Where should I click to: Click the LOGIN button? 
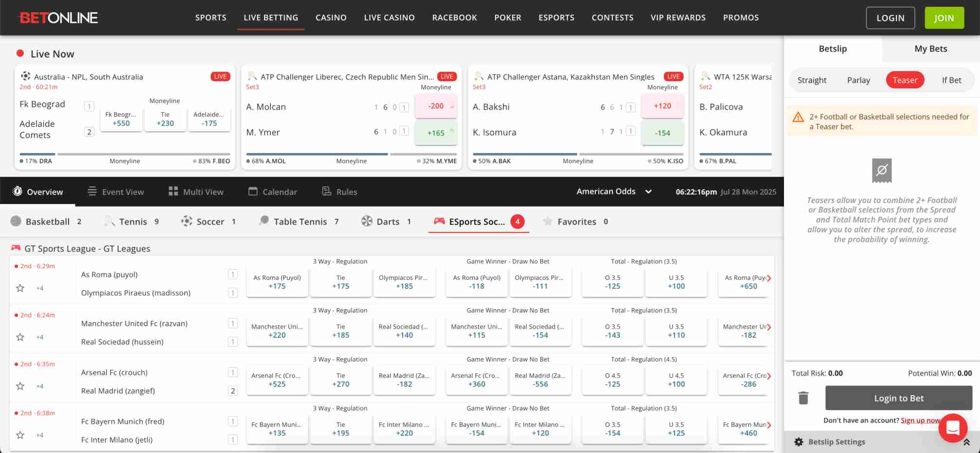coord(890,18)
